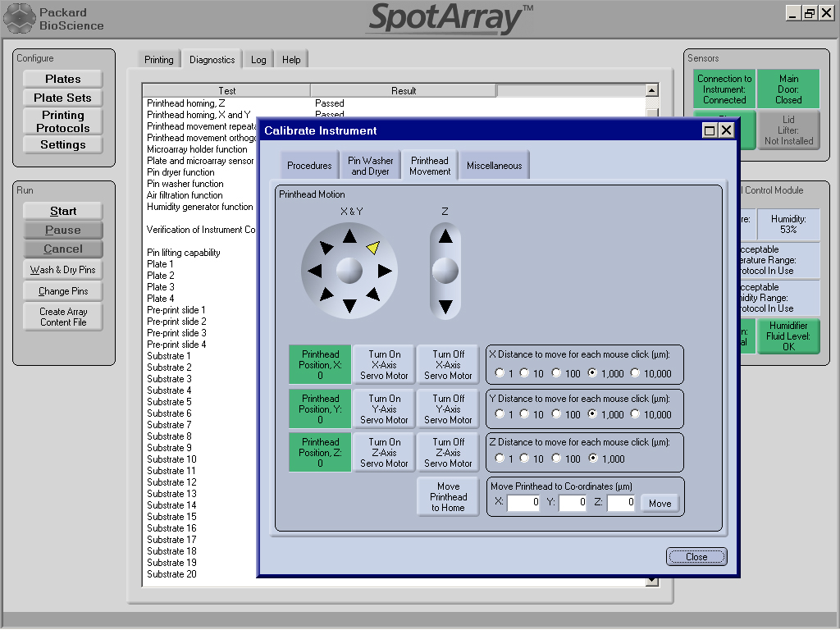Turn on the X-Axis servo motor
The width and height of the screenshot is (840, 630).
pyautogui.click(x=384, y=365)
